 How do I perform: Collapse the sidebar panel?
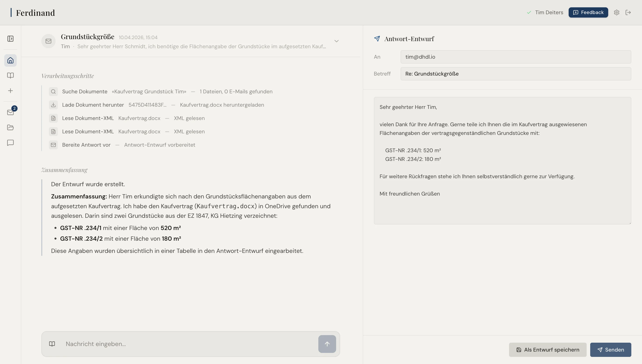pyautogui.click(x=10, y=38)
